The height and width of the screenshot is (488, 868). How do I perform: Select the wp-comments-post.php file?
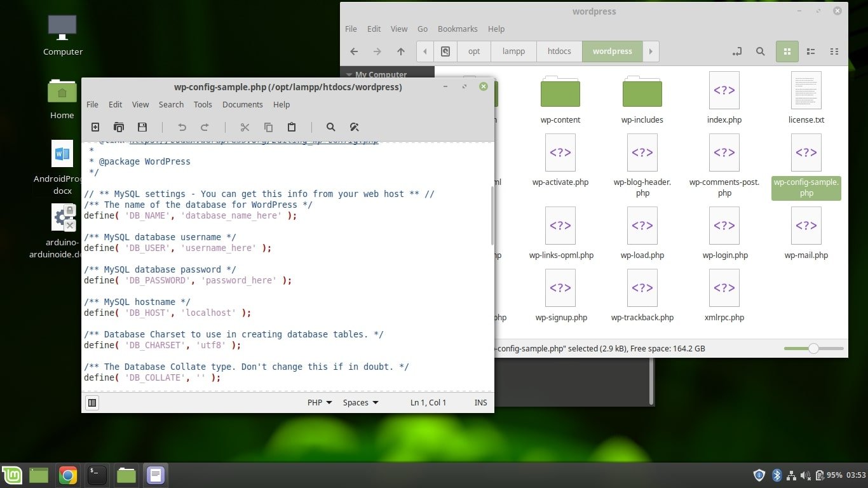724,166
